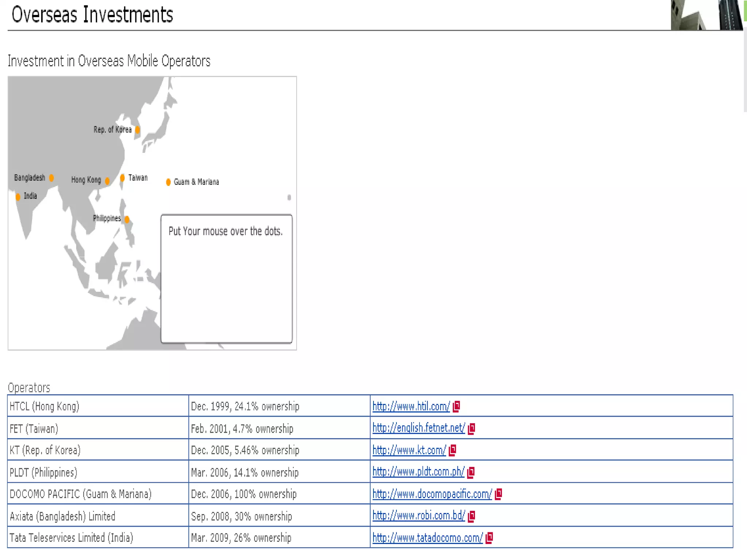Select the Philippines orange map dot
Viewport: 747px width, 560px height.
(127, 219)
